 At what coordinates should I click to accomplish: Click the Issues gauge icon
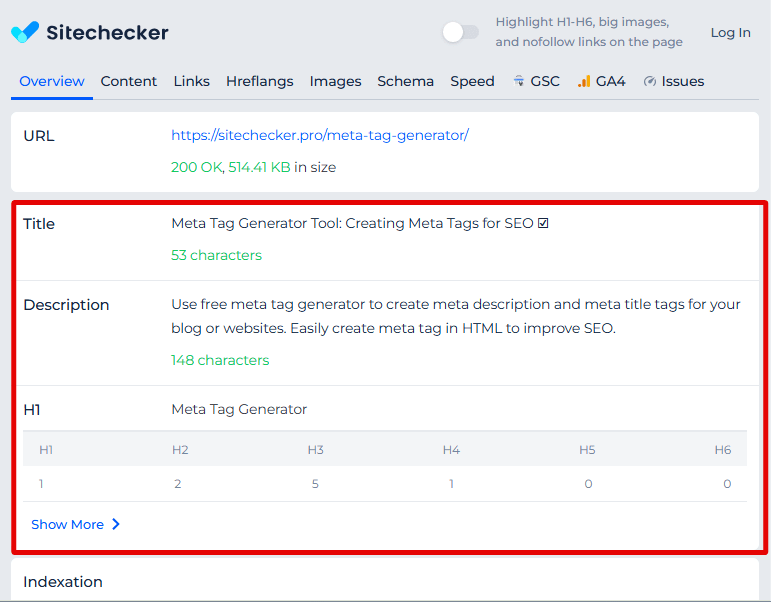pos(650,81)
